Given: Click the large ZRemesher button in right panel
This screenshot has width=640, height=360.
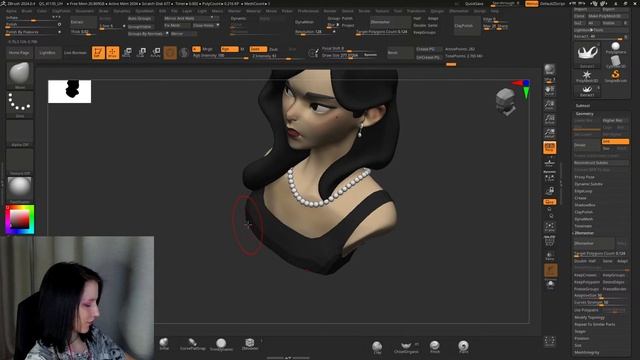Looking at the screenshot, I should pyautogui.click(x=593, y=243).
